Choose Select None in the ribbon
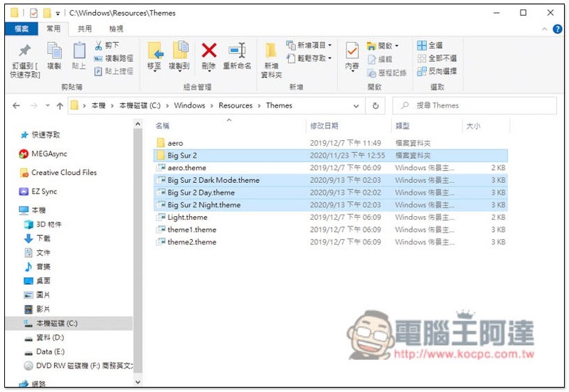The height and width of the screenshot is (392, 569). coord(437,58)
